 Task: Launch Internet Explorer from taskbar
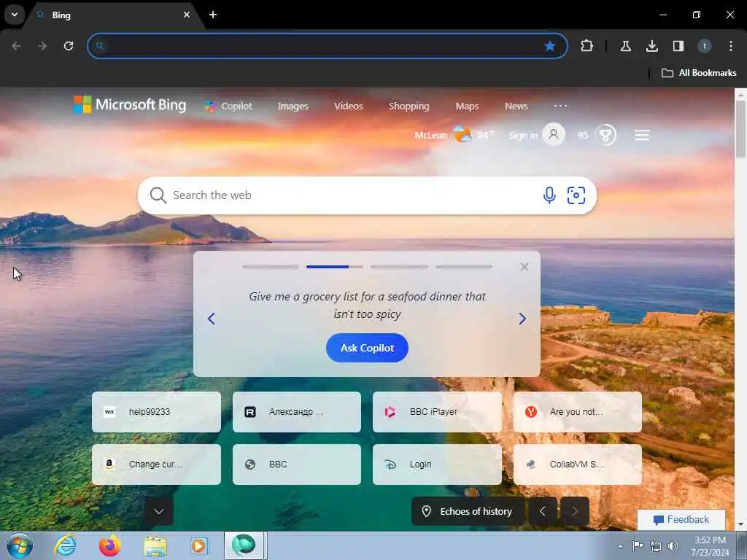coord(65,545)
